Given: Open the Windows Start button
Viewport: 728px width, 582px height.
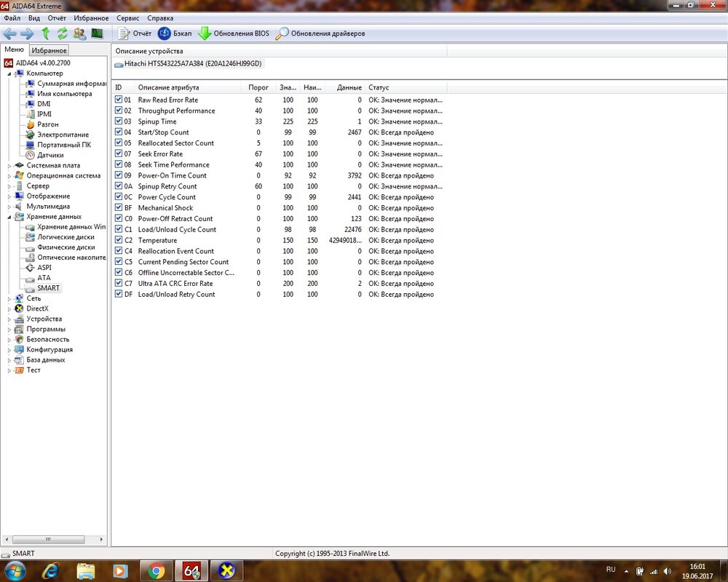Looking at the screenshot, I should (x=15, y=570).
